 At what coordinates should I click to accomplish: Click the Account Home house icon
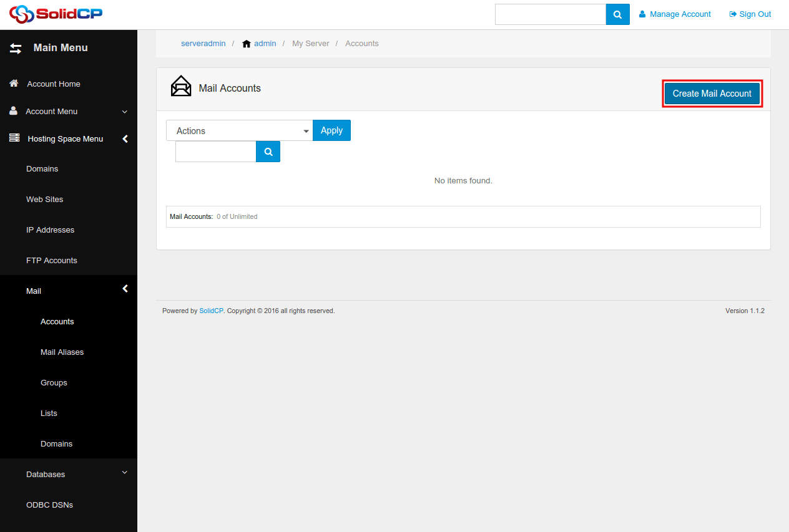[x=14, y=83]
